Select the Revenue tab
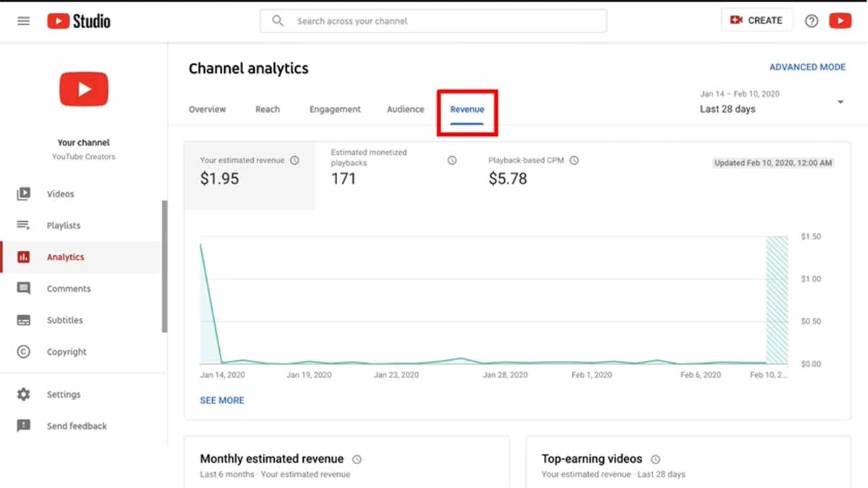868x488 pixels. [467, 109]
